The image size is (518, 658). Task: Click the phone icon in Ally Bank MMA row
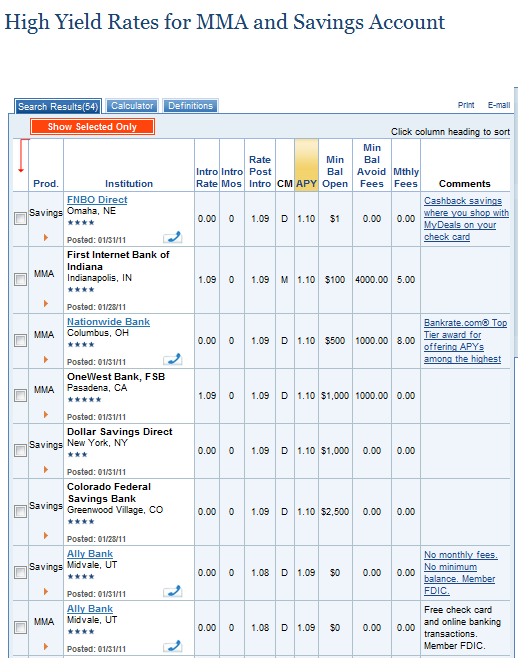click(x=173, y=647)
